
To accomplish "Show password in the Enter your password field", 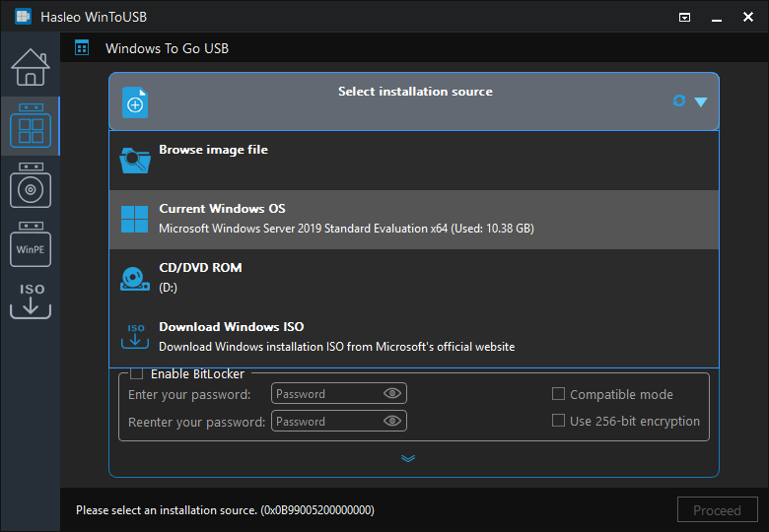I will (391, 393).
